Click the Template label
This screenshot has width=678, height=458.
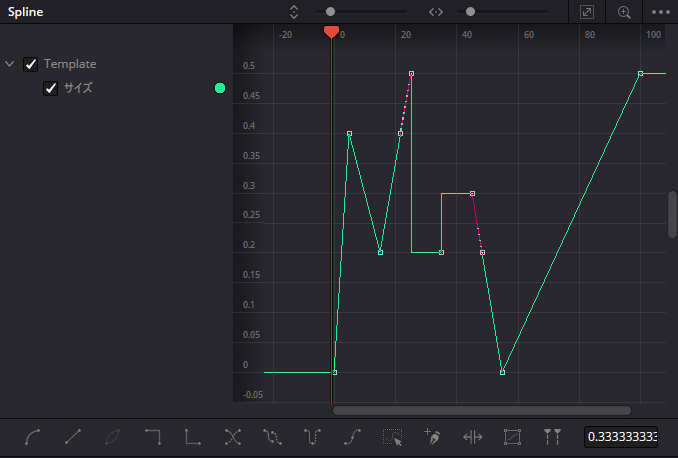click(x=70, y=64)
